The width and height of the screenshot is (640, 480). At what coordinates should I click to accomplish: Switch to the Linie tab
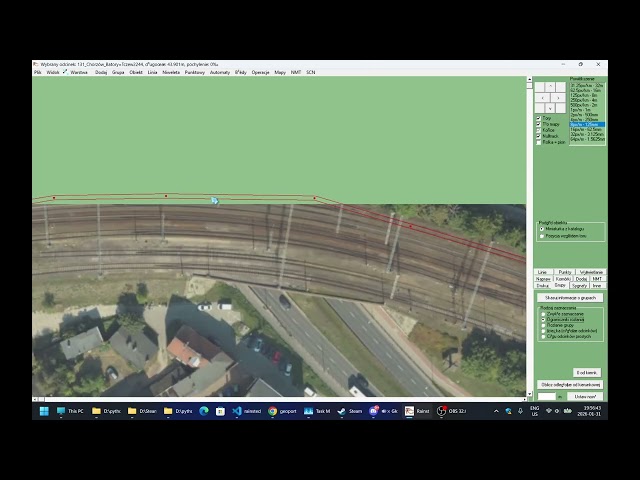(542, 272)
